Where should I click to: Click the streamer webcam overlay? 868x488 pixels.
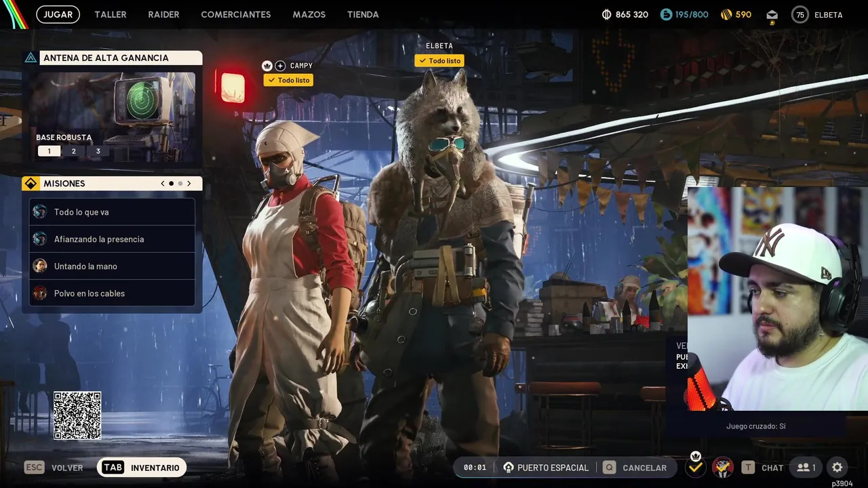(x=778, y=298)
